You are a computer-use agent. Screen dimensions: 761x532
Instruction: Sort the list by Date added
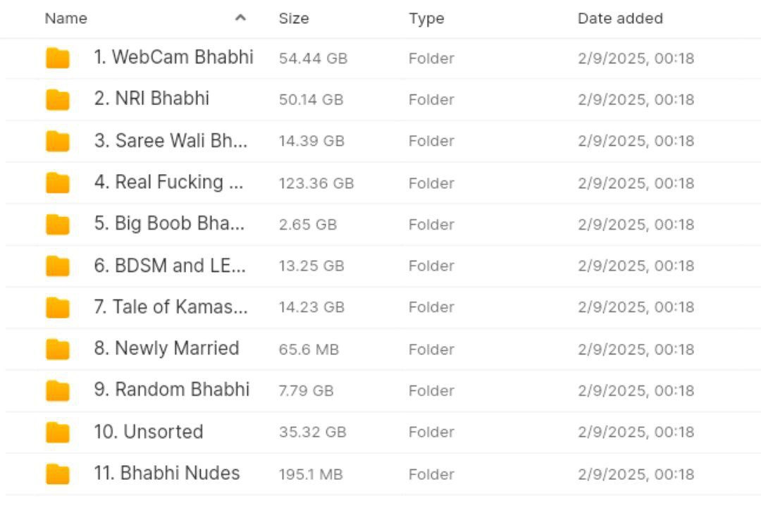(619, 18)
